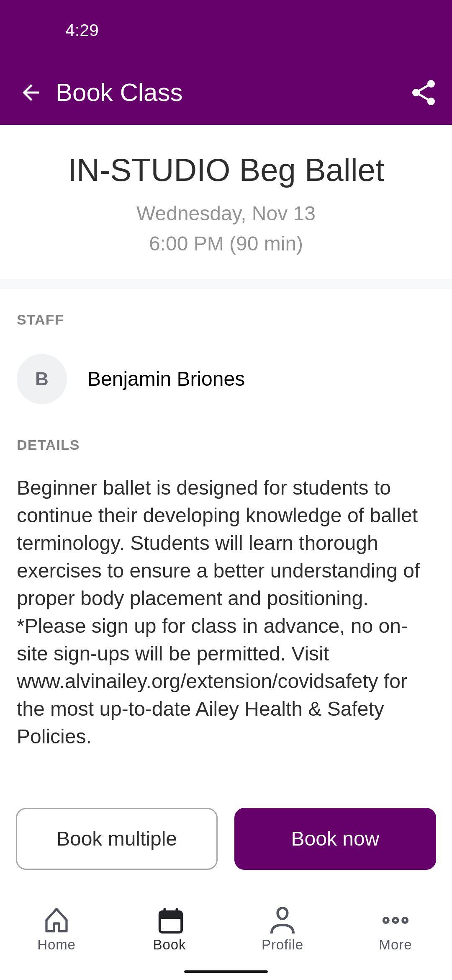Tap the Book Class header title
The width and height of the screenshot is (452, 980).
click(119, 93)
